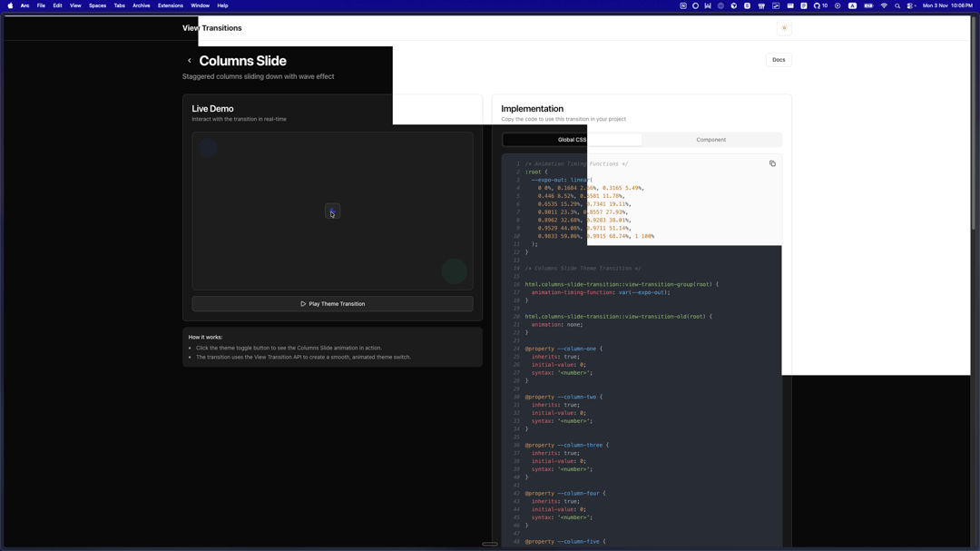This screenshot has width=980, height=551.
Task: Click the comment 'Columns Slide Theme Transition'
Action: [x=583, y=269]
